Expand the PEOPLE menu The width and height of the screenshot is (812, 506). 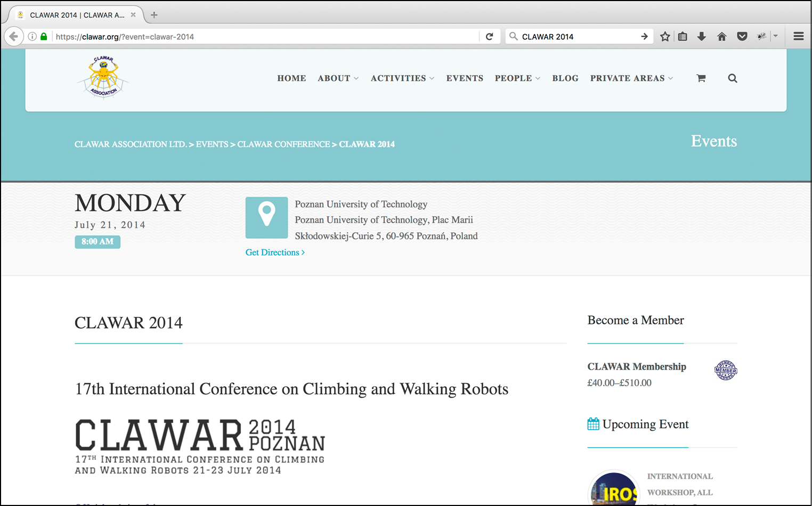(x=517, y=78)
